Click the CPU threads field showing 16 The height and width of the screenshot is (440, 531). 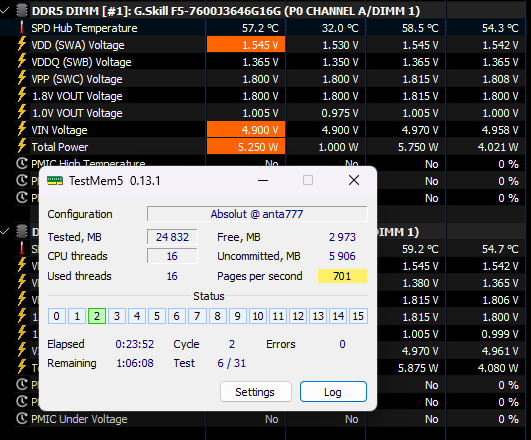click(172, 256)
